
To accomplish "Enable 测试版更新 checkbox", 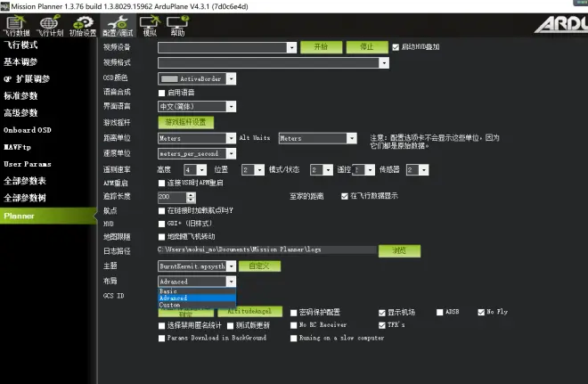I will tap(230, 325).
